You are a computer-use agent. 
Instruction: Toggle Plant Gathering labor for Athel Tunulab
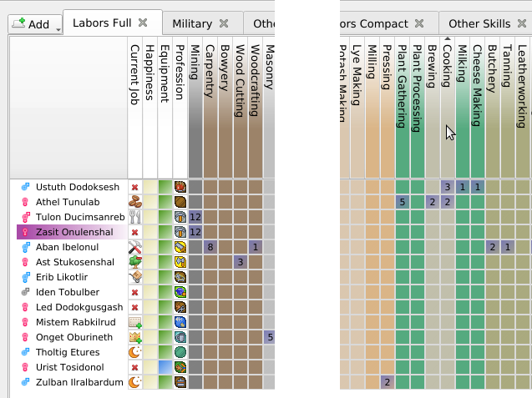pyautogui.click(x=402, y=202)
